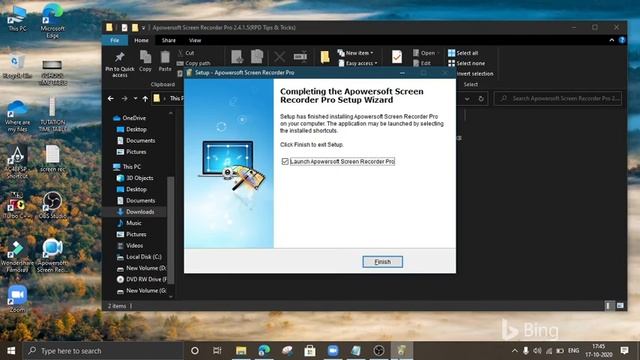Click Invert selection in ribbon
Screen dimensions: 640x360
point(475,74)
